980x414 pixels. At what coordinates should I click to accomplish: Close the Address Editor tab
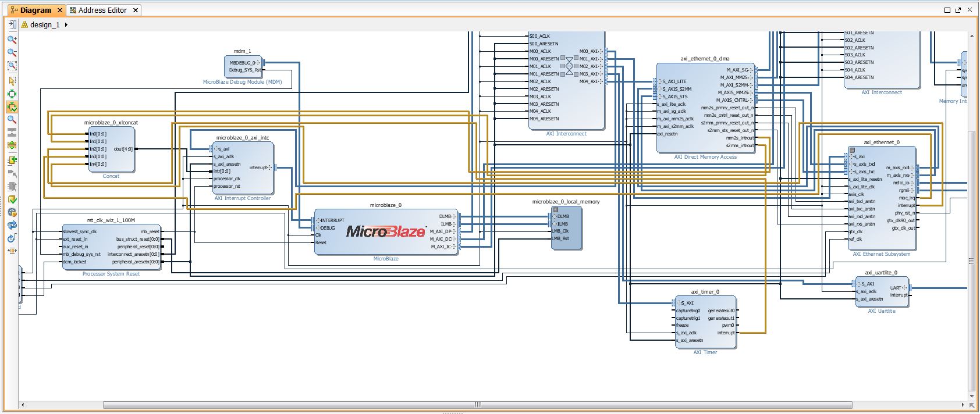[136, 10]
